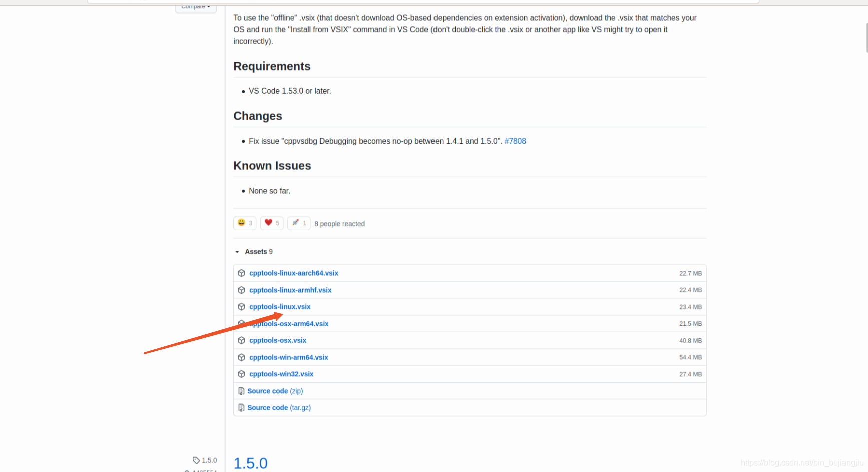Download cpptools-linux-aarch64.vsix

click(294, 273)
